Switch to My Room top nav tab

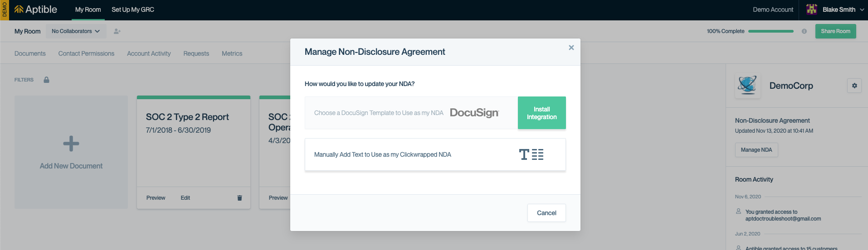point(88,10)
